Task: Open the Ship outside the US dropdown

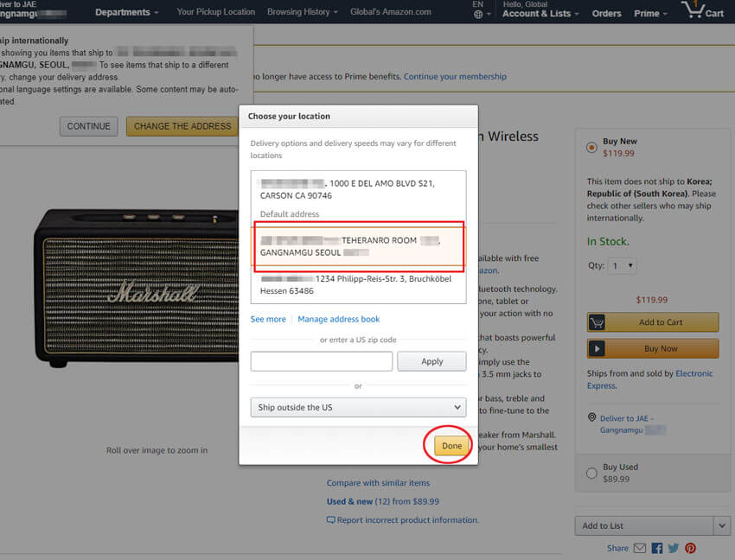Action: tap(358, 407)
